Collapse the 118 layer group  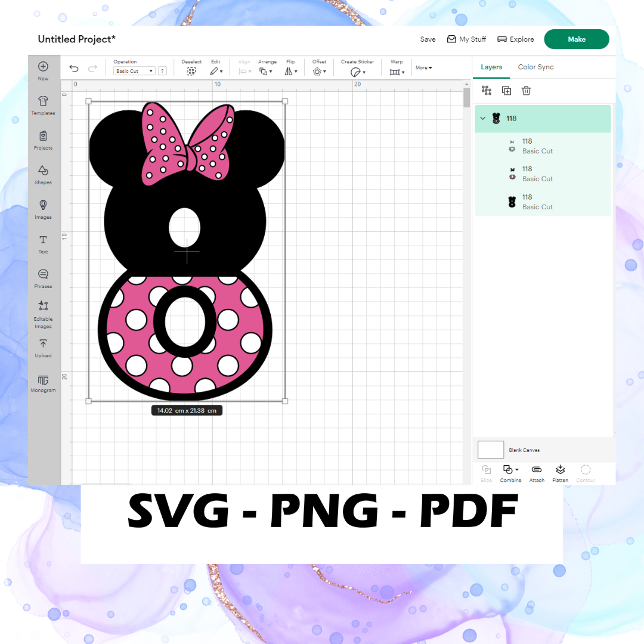[x=483, y=118]
